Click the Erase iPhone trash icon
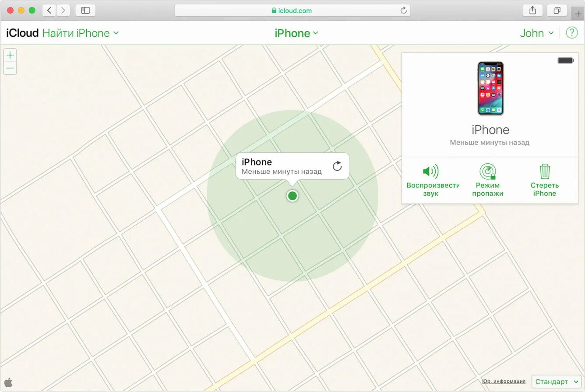Screen dimensions: 585x392 click(x=545, y=171)
